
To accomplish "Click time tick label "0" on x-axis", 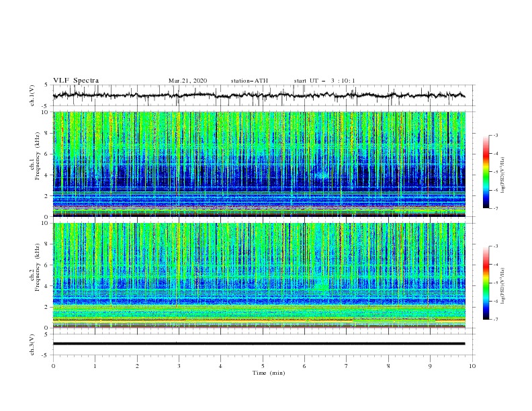I will point(53,366).
